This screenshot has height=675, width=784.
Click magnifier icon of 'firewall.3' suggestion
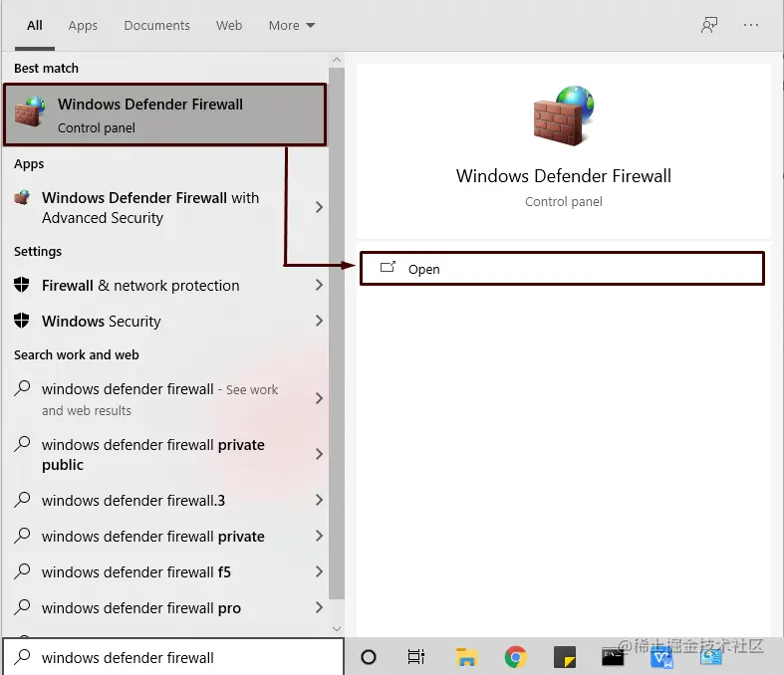point(22,499)
